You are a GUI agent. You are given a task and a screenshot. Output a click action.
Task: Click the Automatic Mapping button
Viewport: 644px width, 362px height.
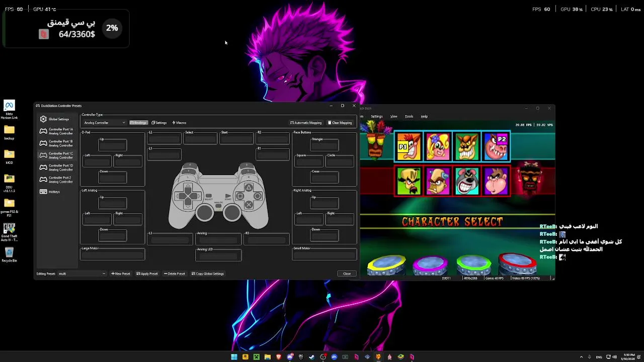(x=306, y=123)
